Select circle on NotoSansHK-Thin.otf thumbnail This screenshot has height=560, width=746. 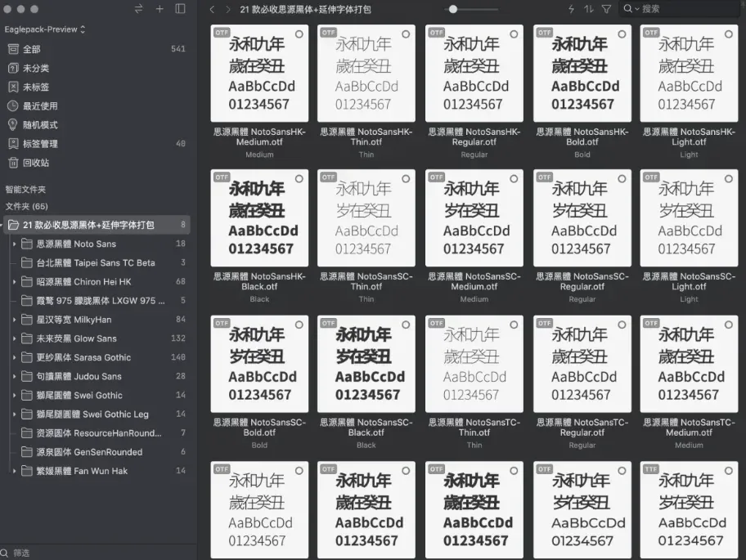(x=406, y=34)
